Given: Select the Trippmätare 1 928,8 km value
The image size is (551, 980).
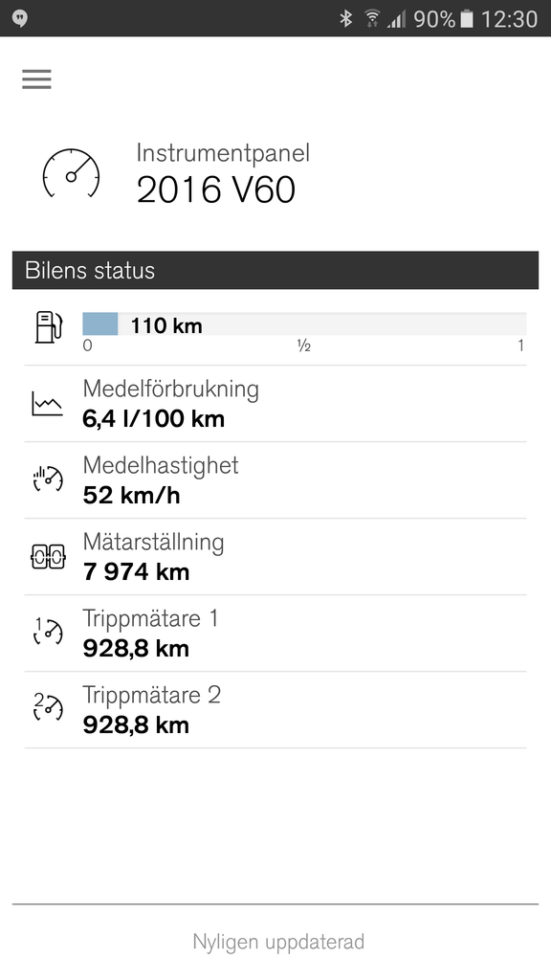Looking at the screenshot, I should pos(136,648).
